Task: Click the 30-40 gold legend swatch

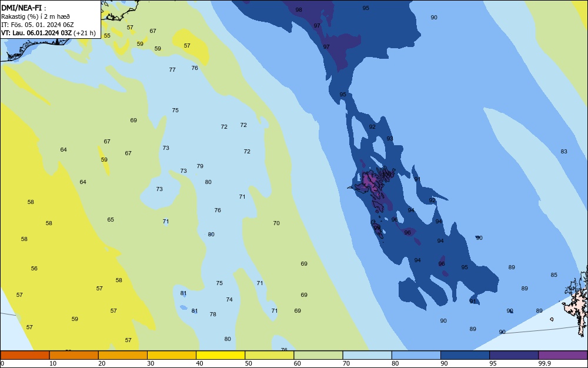Action: tap(172, 355)
